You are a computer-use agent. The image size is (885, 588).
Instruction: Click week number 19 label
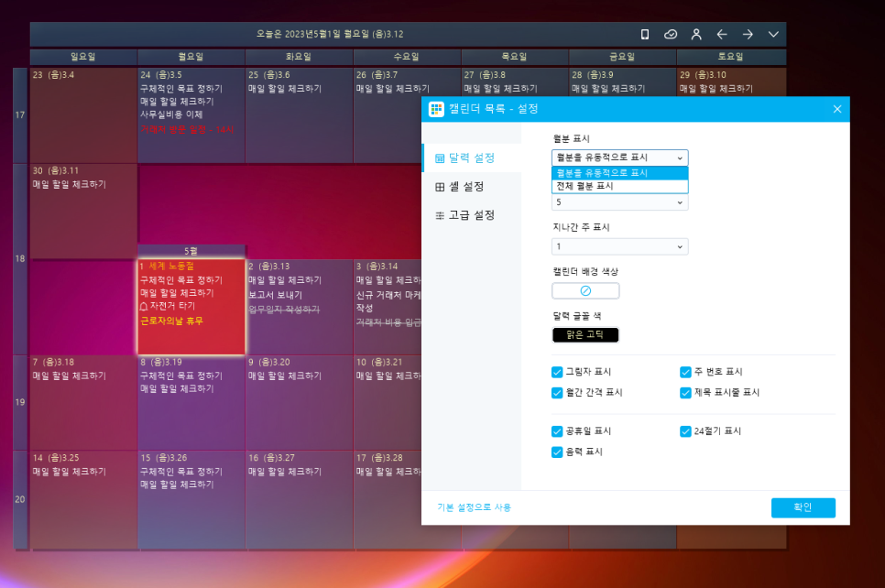click(x=20, y=402)
